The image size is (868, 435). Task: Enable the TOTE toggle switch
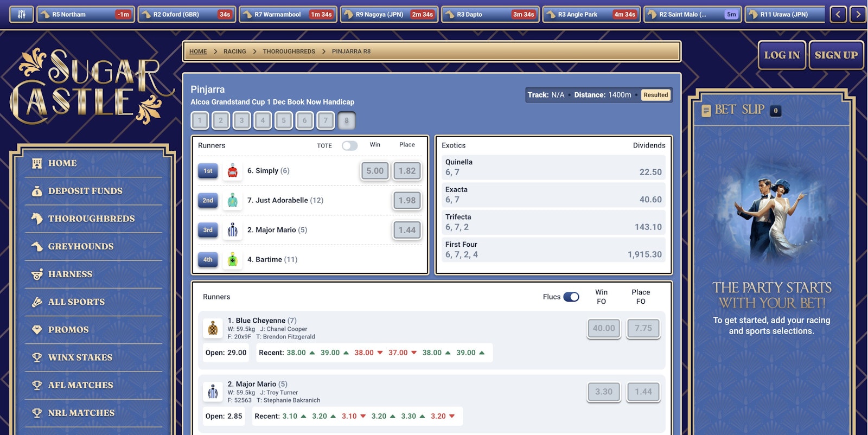click(x=349, y=145)
